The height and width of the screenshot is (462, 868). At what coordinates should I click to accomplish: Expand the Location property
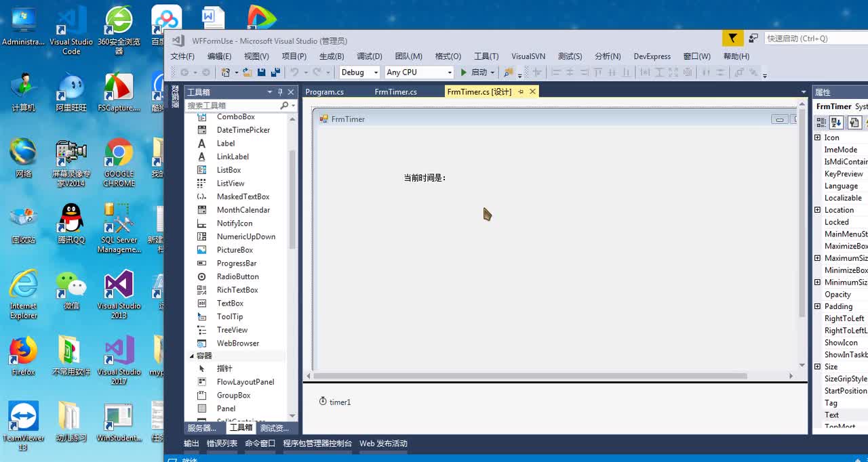[x=817, y=210]
